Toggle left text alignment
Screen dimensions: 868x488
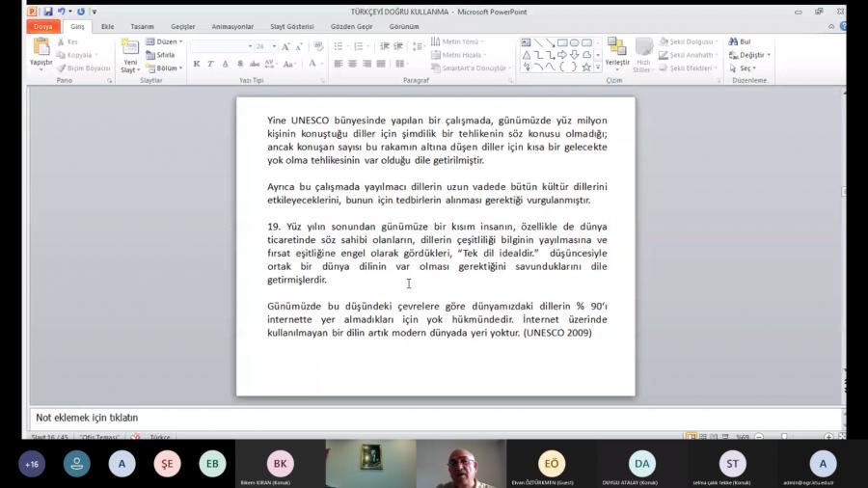click(x=339, y=64)
